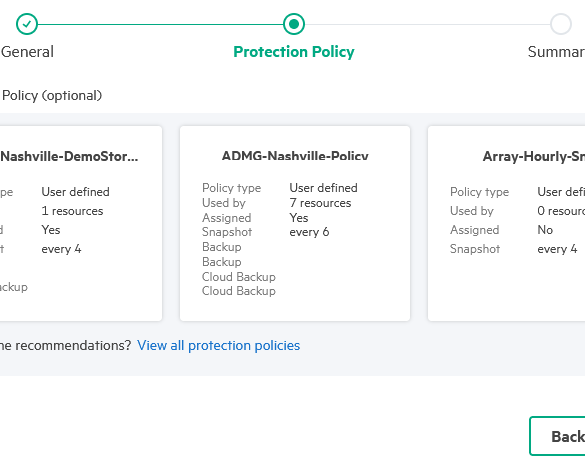The height and width of the screenshot is (469, 585).
Task: Click the Policy (optional) section heading
Action: click(x=52, y=96)
